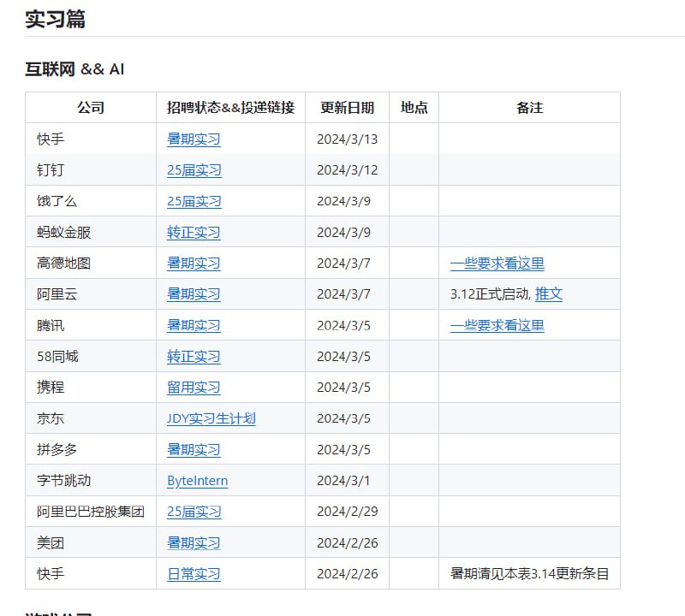Open 携程's 留用实习 link
Image resolution: width=685 pixels, height=616 pixels.
[x=193, y=387]
